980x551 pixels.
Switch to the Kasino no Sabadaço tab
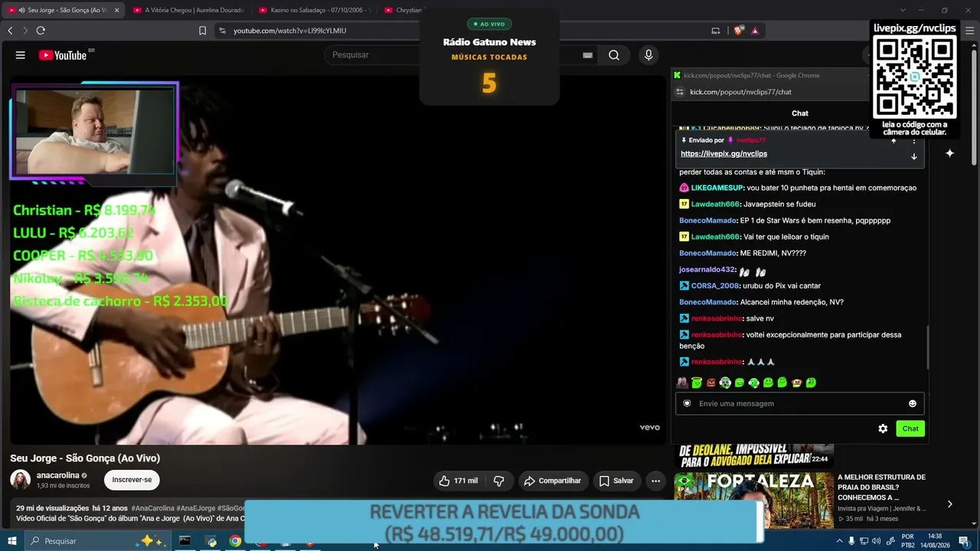313,10
